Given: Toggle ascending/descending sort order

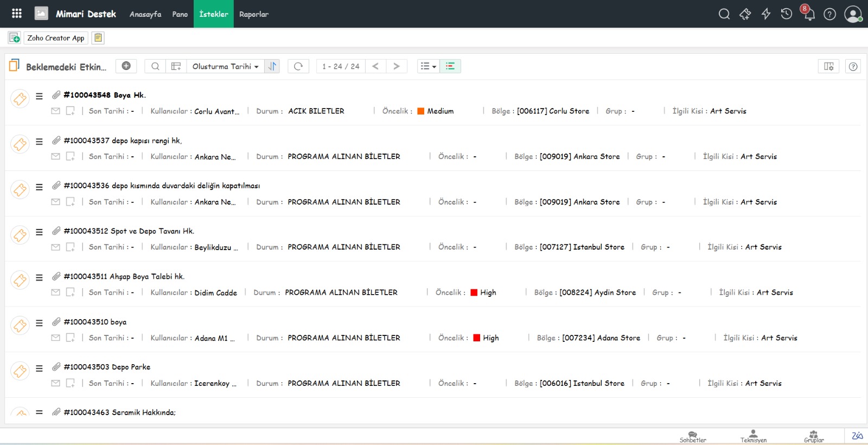Looking at the screenshot, I should coord(272,66).
